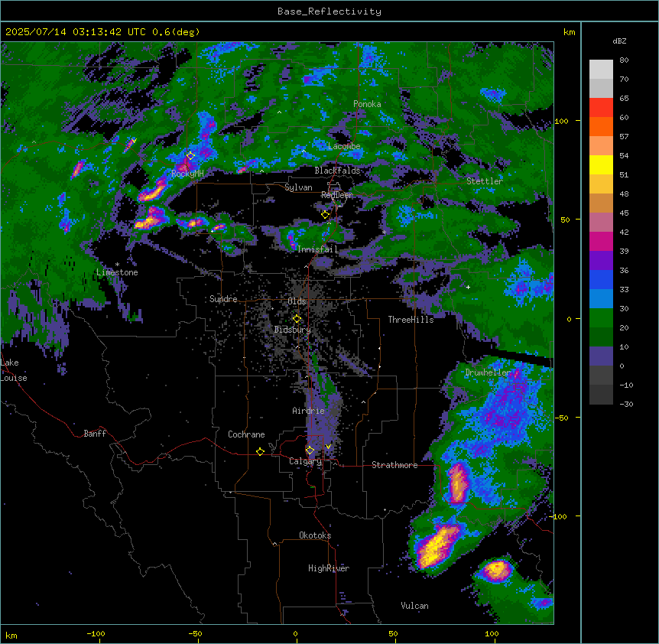The width and height of the screenshot is (659, 644).
Task: Click the Limestone label
Action: [x=117, y=272]
